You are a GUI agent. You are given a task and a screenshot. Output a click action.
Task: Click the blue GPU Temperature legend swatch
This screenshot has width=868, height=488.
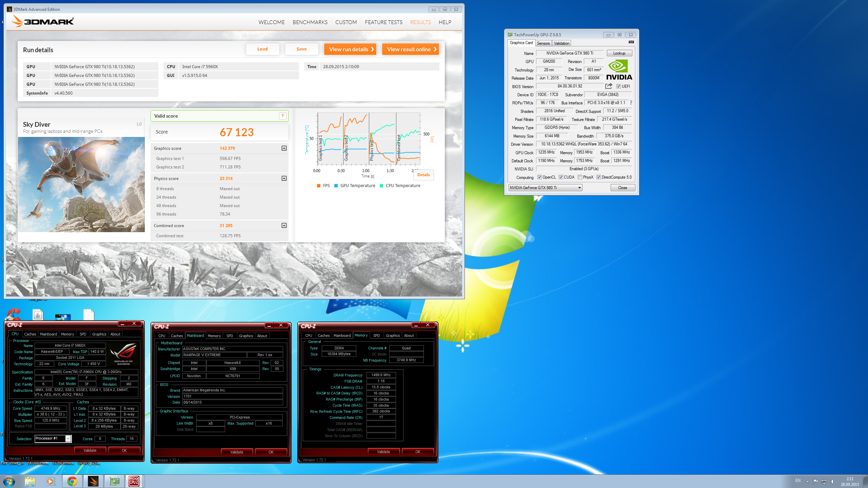point(336,186)
